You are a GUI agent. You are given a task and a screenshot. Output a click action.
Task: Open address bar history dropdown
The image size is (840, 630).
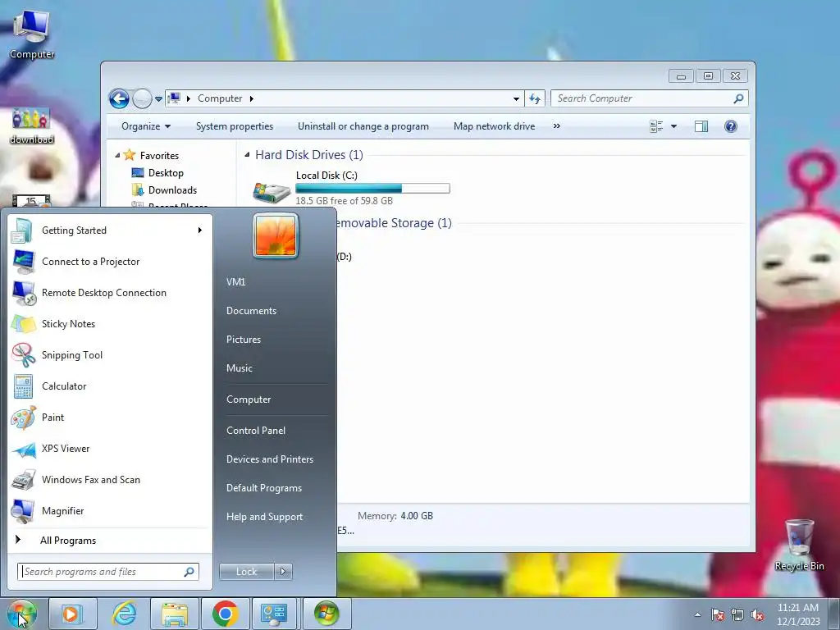pos(516,98)
